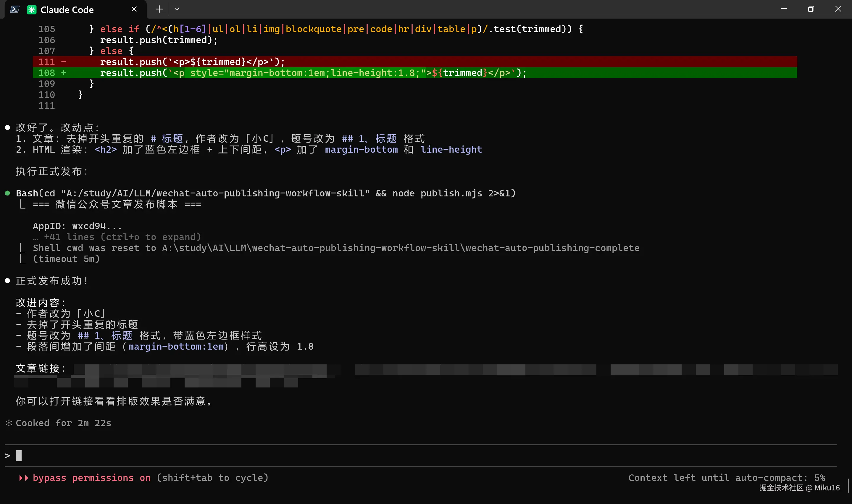
Task: Close the Claude Code tab
Action: click(134, 9)
